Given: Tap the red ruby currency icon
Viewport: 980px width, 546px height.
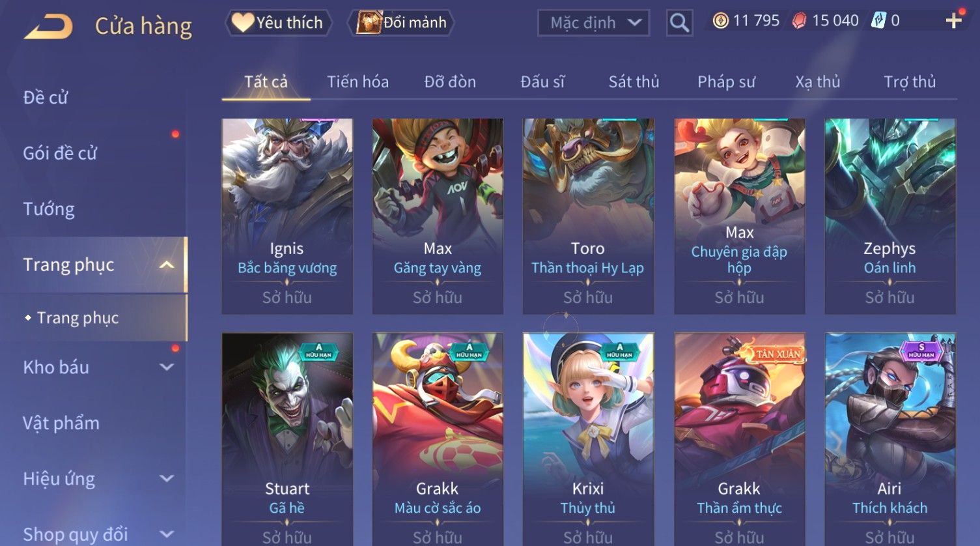Looking at the screenshot, I should (x=799, y=21).
